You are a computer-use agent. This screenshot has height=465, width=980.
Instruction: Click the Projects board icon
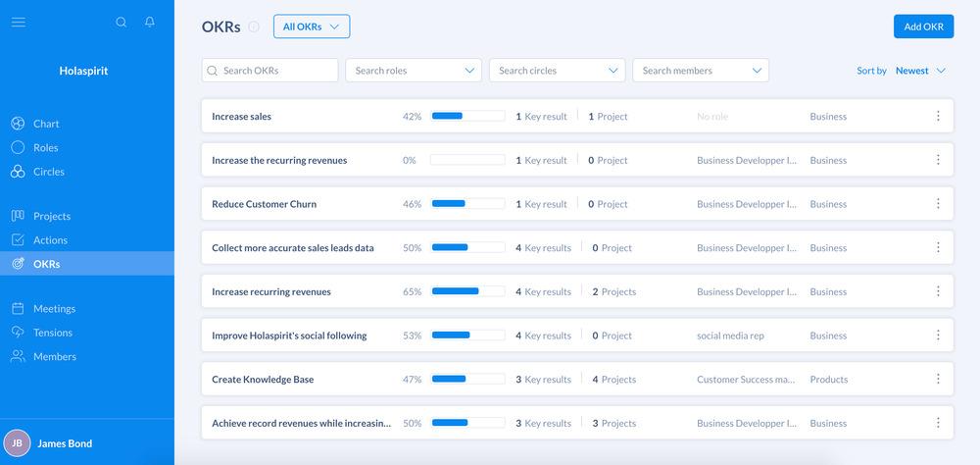pos(18,216)
